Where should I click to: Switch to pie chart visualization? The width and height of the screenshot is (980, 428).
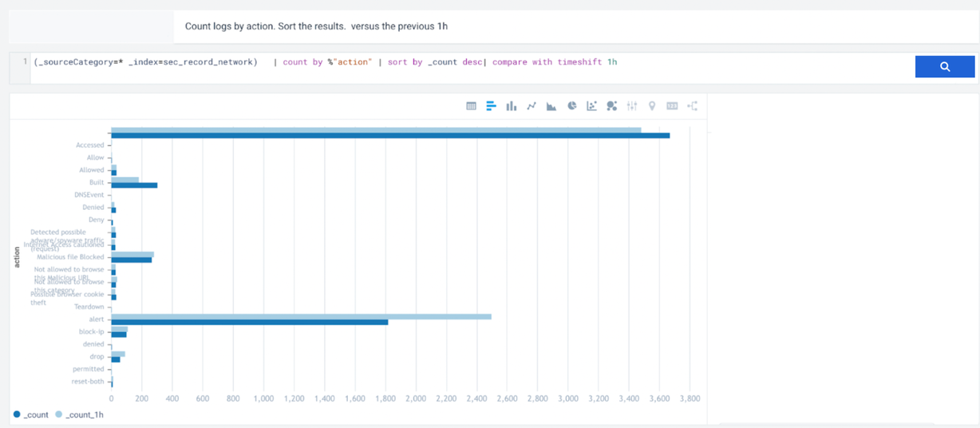(x=572, y=106)
